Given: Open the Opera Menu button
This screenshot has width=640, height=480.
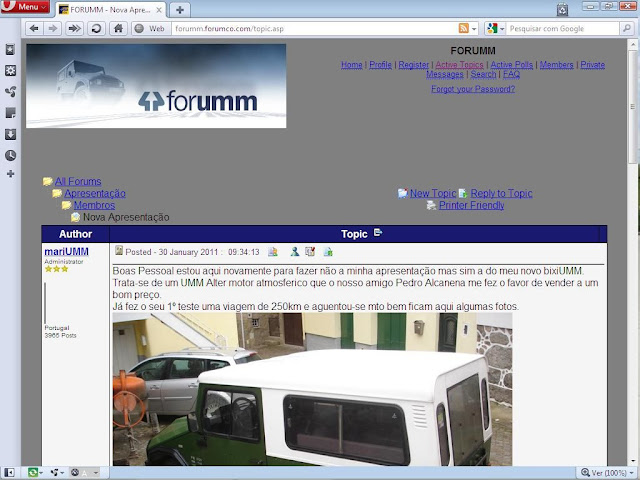Looking at the screenshot, I should (x=25, y=7).
